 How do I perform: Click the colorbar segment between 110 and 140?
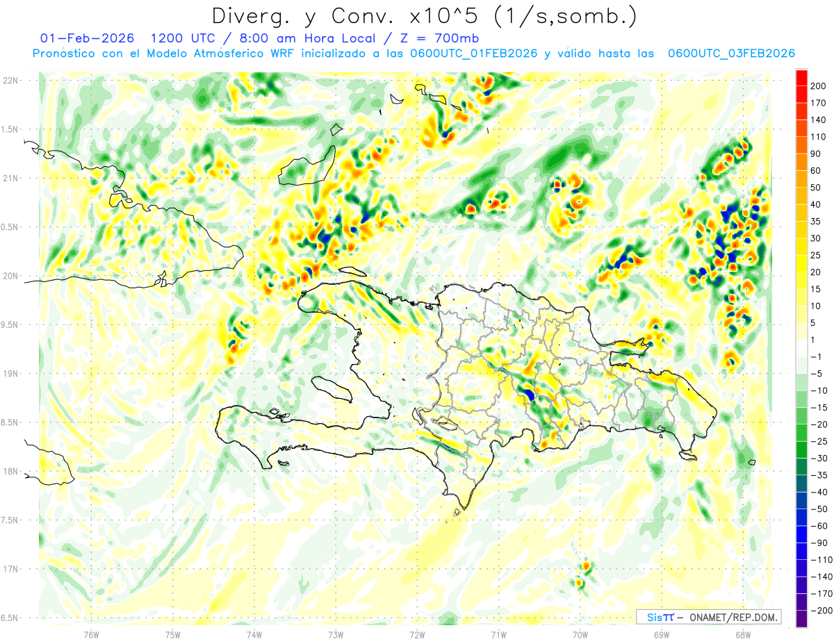pos(801,129)
